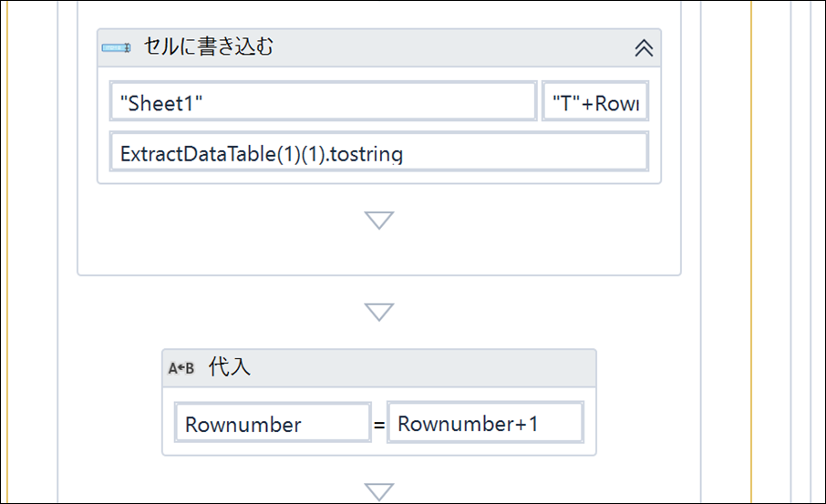Click the equals sign in 代入 activity
Image resolution: width=826 pixels, height=504 pixels.
pyautogui.click(x=379, y=425)
